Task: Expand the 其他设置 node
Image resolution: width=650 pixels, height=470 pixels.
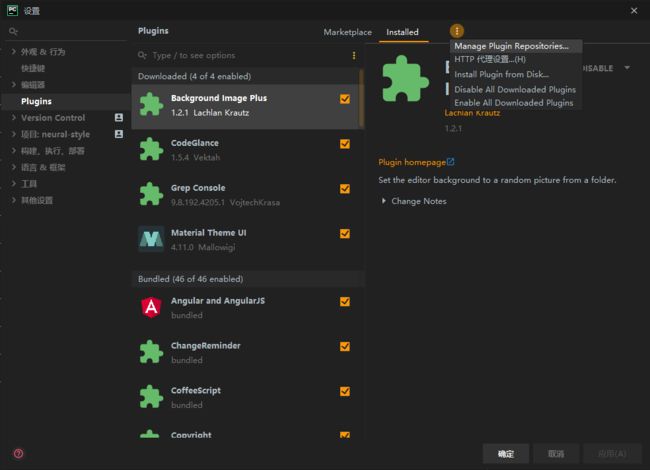Action: pyautogui.click(x=14, y=200)
